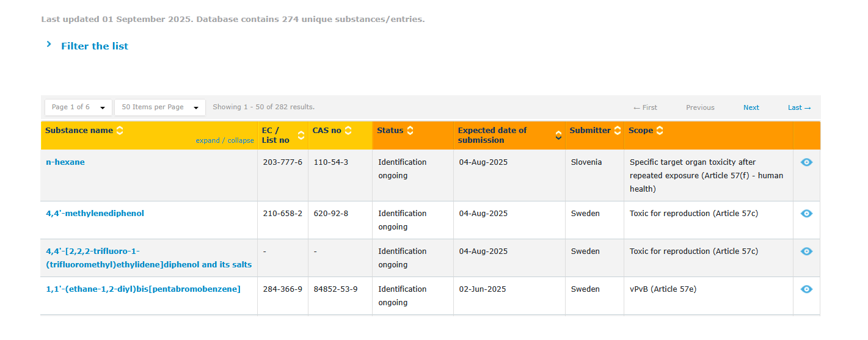Open 1,1'-(ethane-1,2-diyl)bis[pentabromobenzene] link
This screenshot has width=868, height=340.
[144, 289]
